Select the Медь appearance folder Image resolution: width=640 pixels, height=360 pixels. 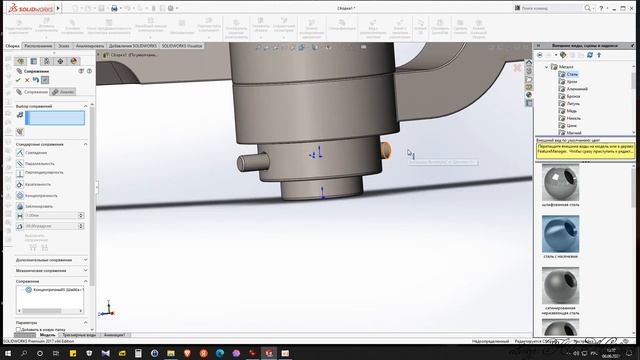(568, 111)
